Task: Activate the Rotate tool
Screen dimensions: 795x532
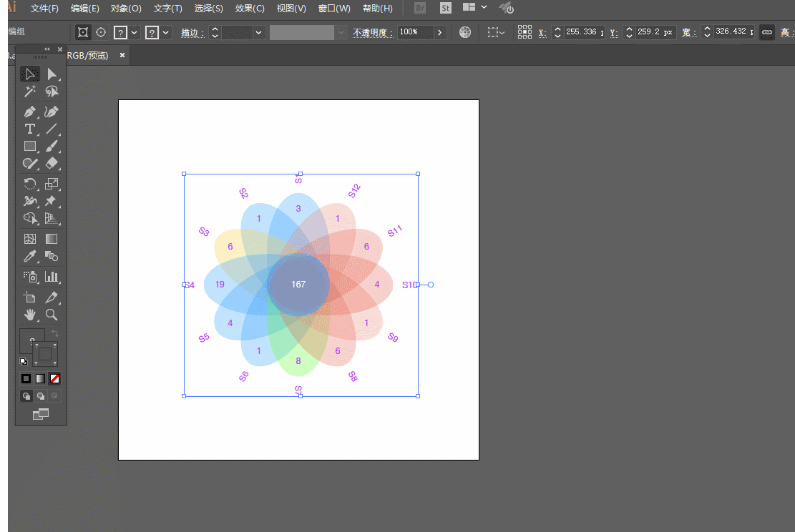Action: (30, 184)
